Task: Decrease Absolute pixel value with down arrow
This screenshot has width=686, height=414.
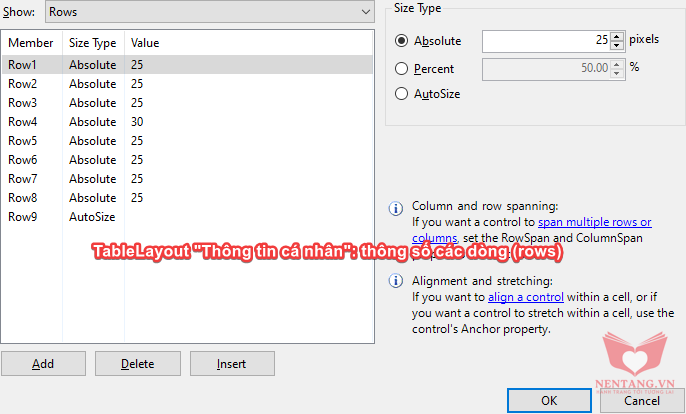Action: click(616, 46)
